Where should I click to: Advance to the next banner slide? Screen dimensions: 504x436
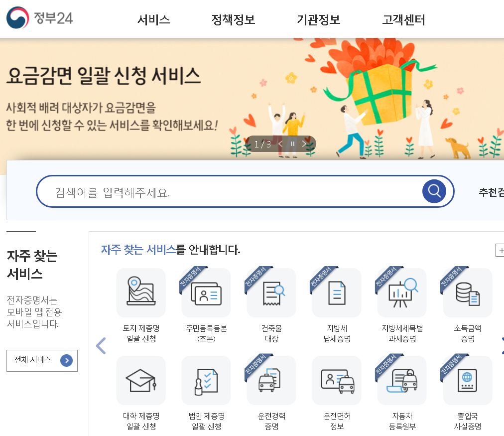[304, 144]
